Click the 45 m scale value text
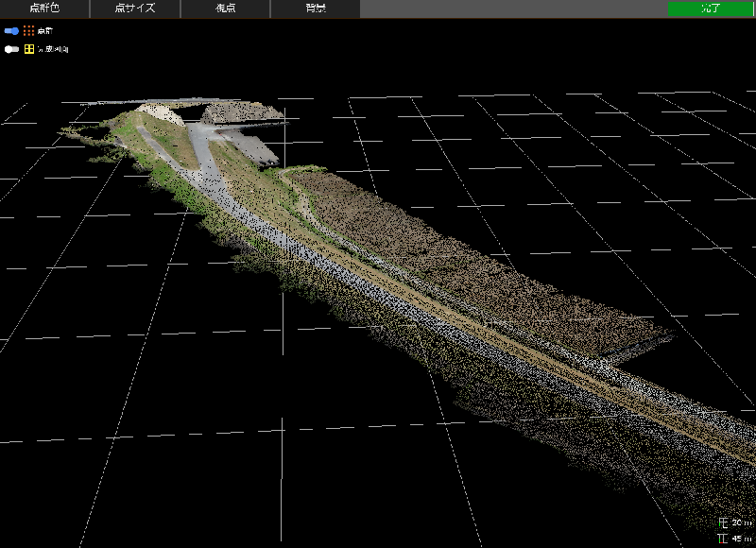This screenshot has width=756, height=548. [741, 539]
